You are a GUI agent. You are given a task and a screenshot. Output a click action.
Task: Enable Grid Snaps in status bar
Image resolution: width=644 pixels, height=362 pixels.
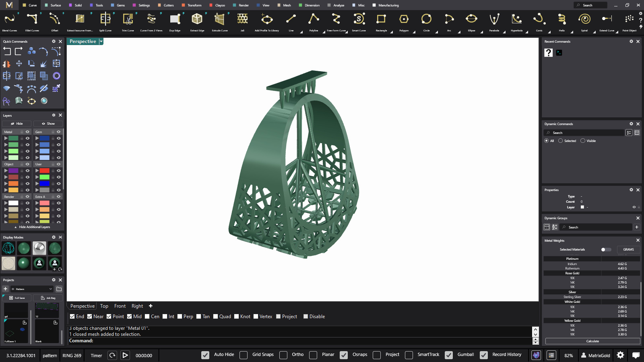pos(244,355)
